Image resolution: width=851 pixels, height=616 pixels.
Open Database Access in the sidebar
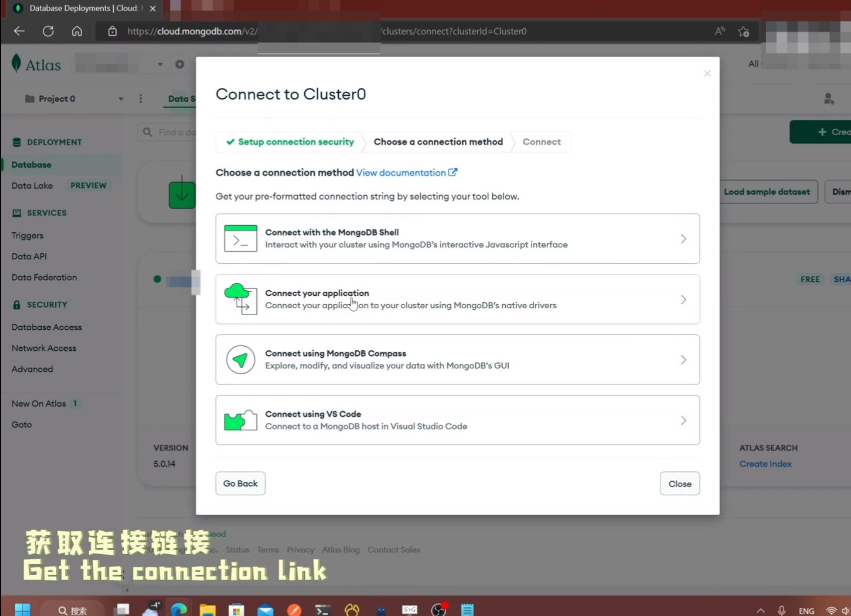coord(46,327)
